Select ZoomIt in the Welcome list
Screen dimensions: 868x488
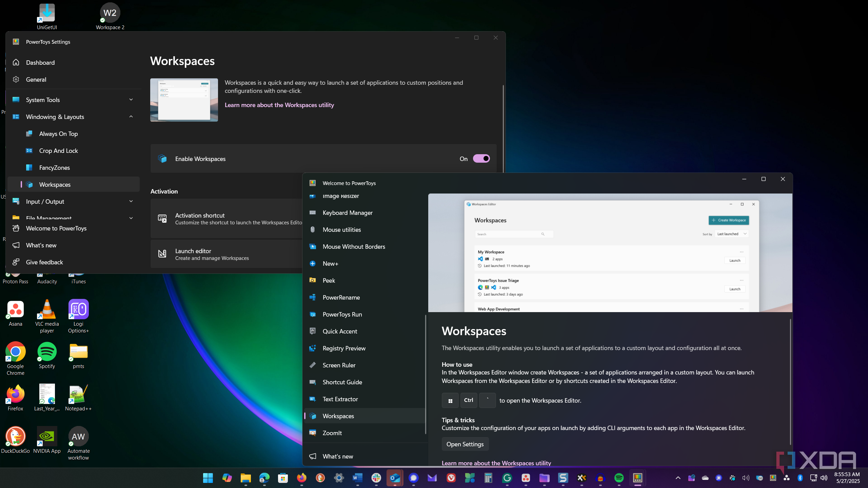click(364, 433)
